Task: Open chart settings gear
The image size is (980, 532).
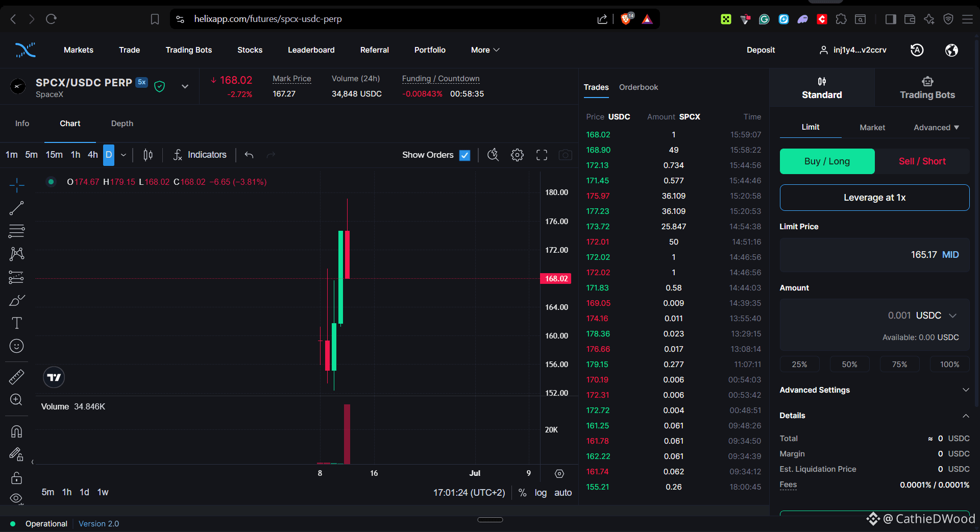Action: [x=517, y=155]
